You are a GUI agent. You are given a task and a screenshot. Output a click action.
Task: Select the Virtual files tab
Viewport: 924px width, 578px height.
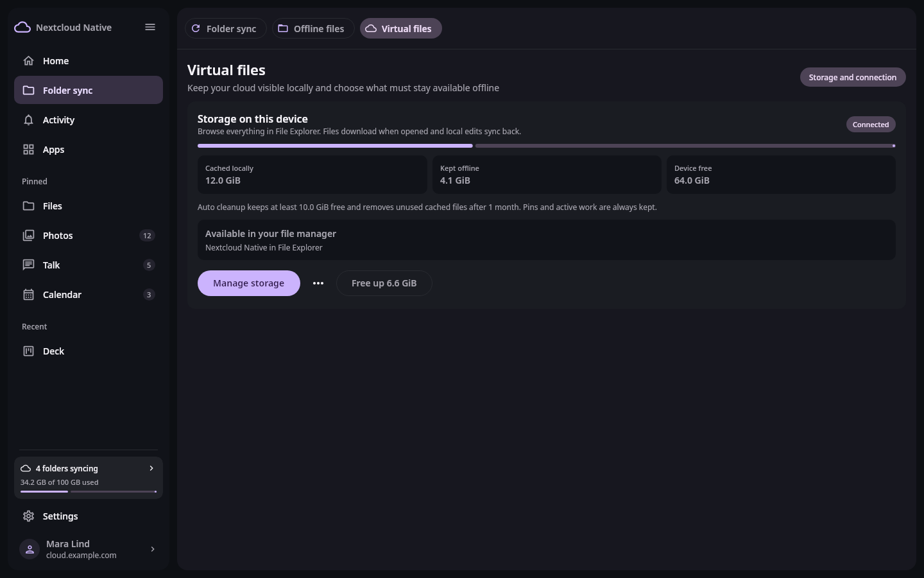pos(400,28)
